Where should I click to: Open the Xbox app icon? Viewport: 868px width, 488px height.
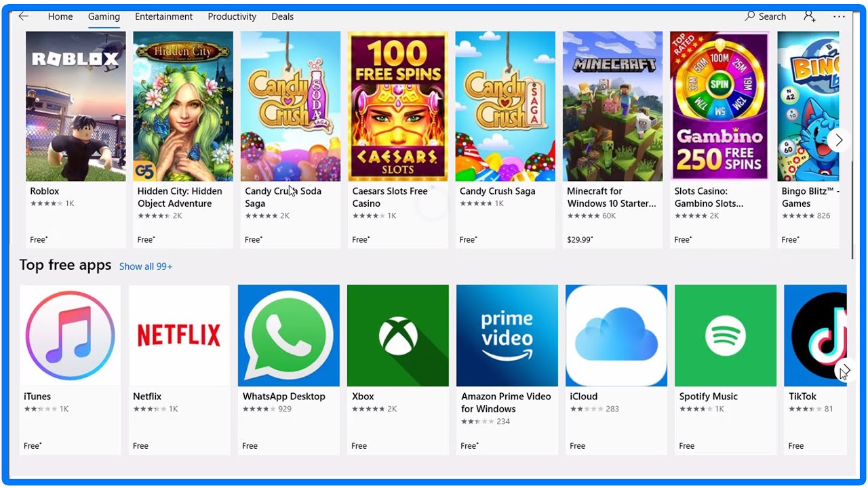pos(398,335)
